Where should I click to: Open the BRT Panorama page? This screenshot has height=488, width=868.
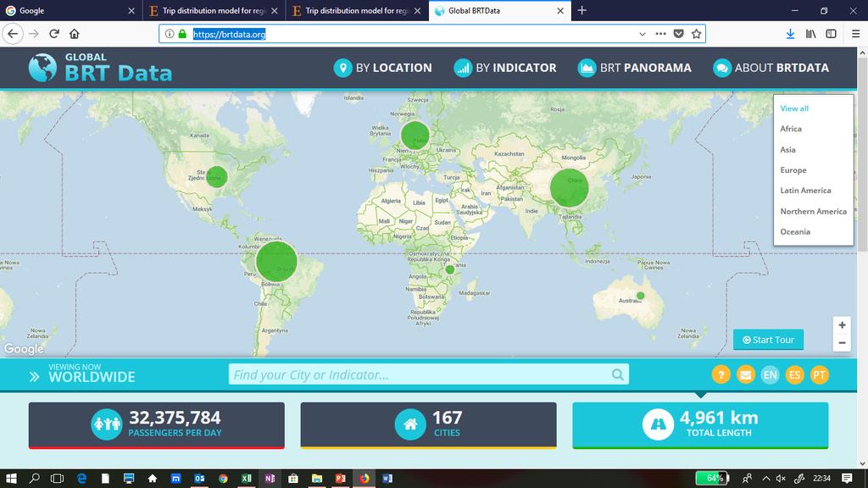[634, 68]
